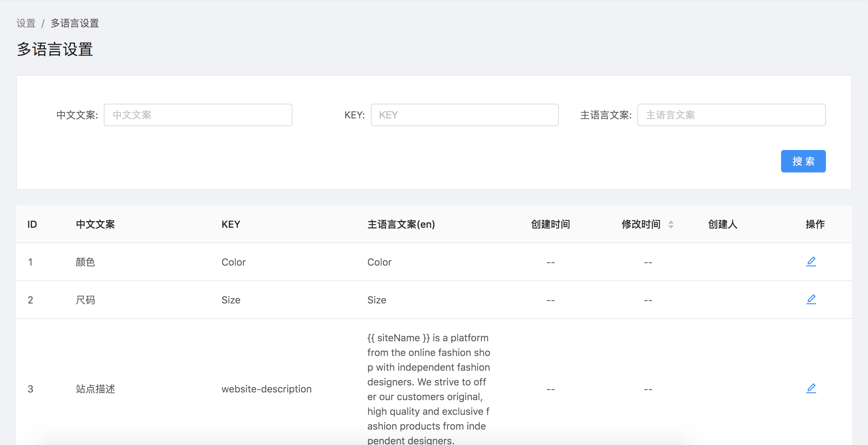Click the 操作 column header
The width and height of the screenshot is (868, 445).
click(815, 224)
